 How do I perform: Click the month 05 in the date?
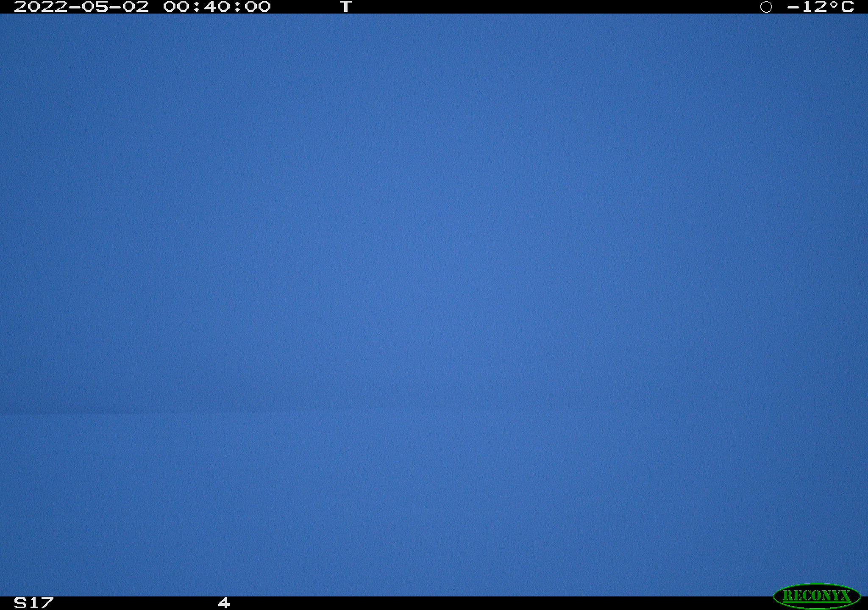95,6
